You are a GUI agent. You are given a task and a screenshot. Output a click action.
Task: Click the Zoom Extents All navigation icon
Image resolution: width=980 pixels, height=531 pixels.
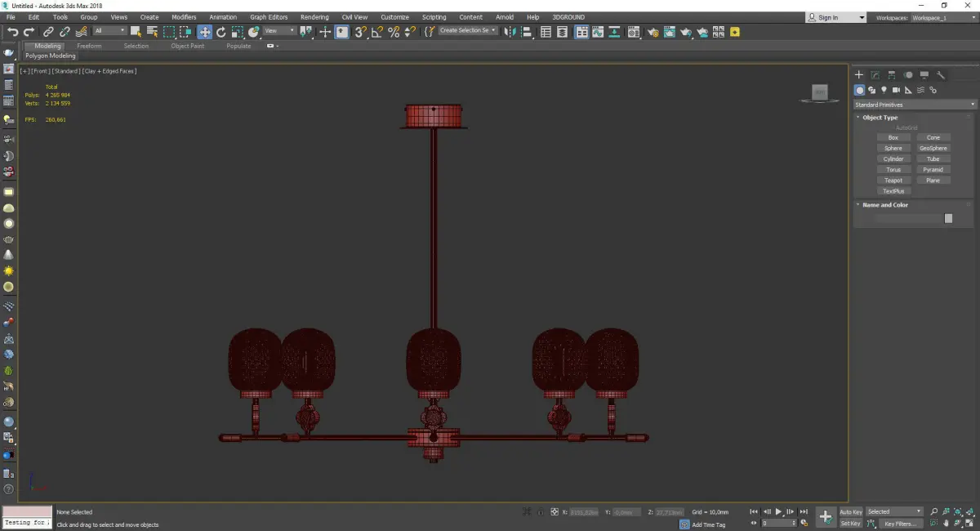click(969, 511)
